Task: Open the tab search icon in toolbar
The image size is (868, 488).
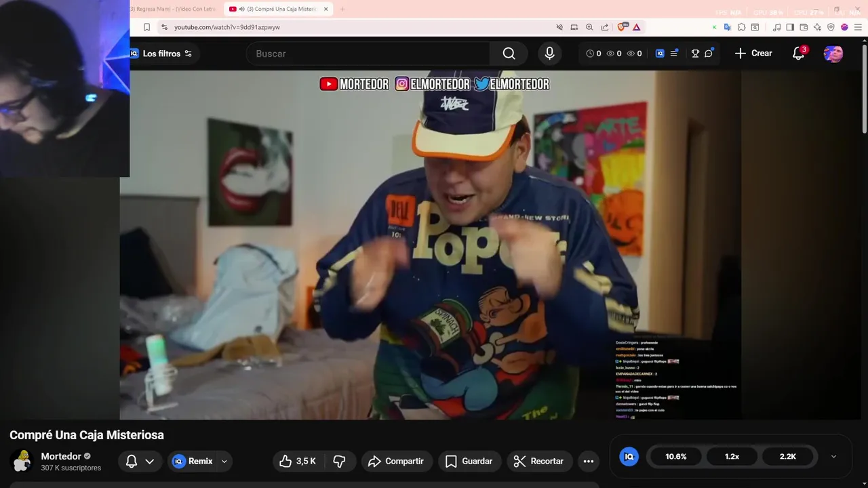Action: pyautogui.click(x=755, y=27)
